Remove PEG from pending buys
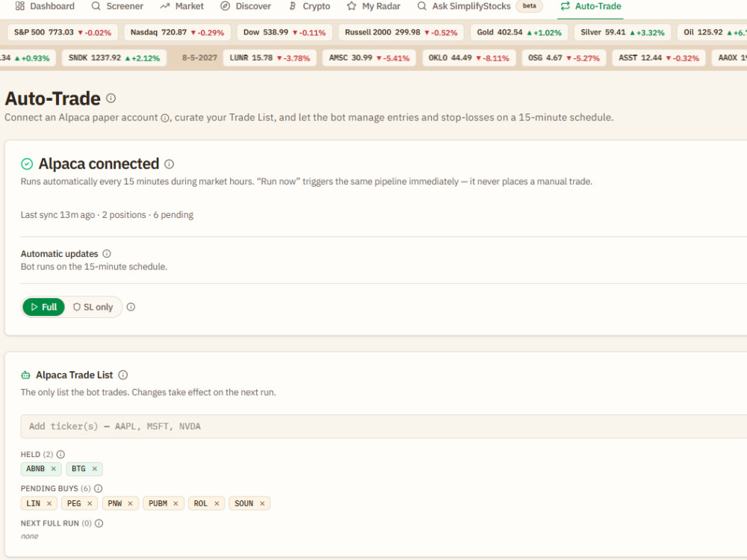Image resolution: width=747 pixels, height=560 pixels. 90,503
